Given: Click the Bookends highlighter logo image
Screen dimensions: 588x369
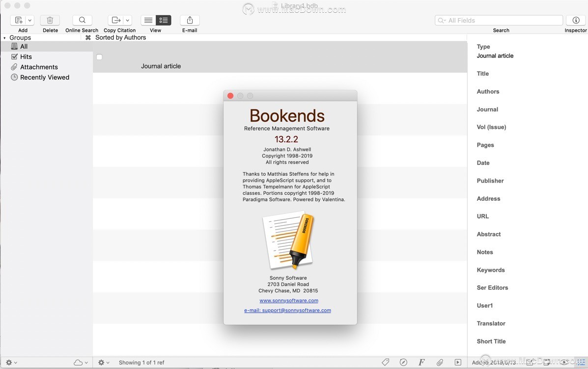Looking at the screenshot, I should (x=288, y=240).
